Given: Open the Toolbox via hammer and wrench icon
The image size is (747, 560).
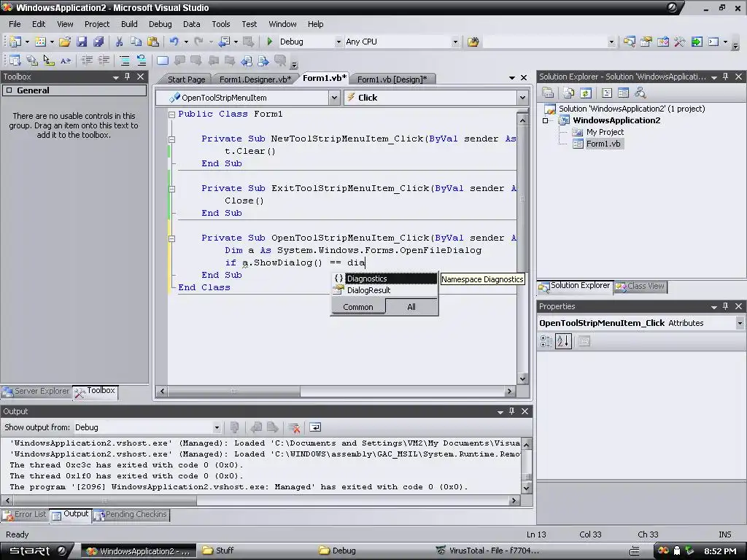Looking at the screenshot, I should (680, 42).
